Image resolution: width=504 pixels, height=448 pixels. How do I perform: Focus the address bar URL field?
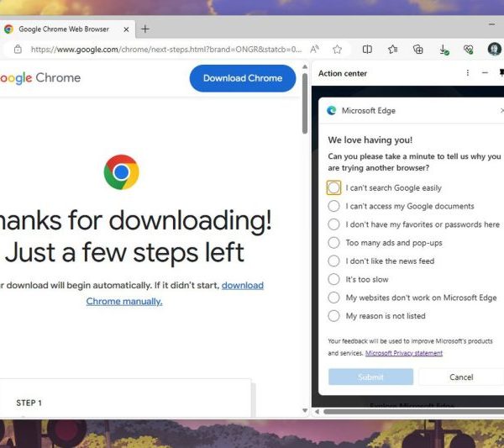(x=166, y=50)
